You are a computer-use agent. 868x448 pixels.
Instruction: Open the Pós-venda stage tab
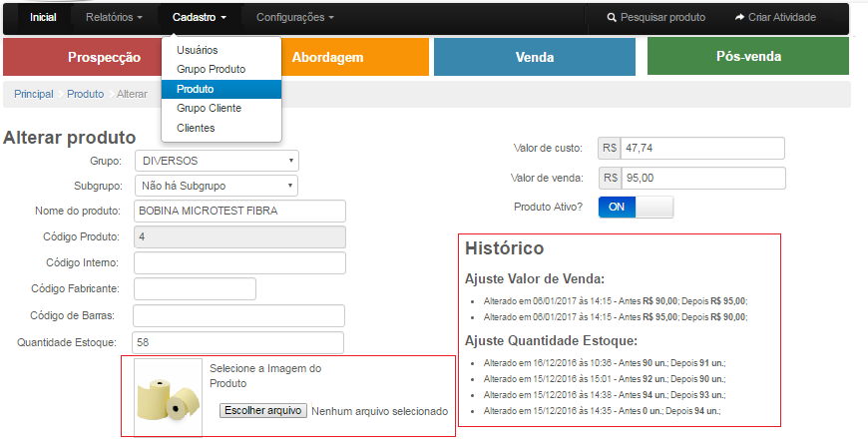coord(748,57)
